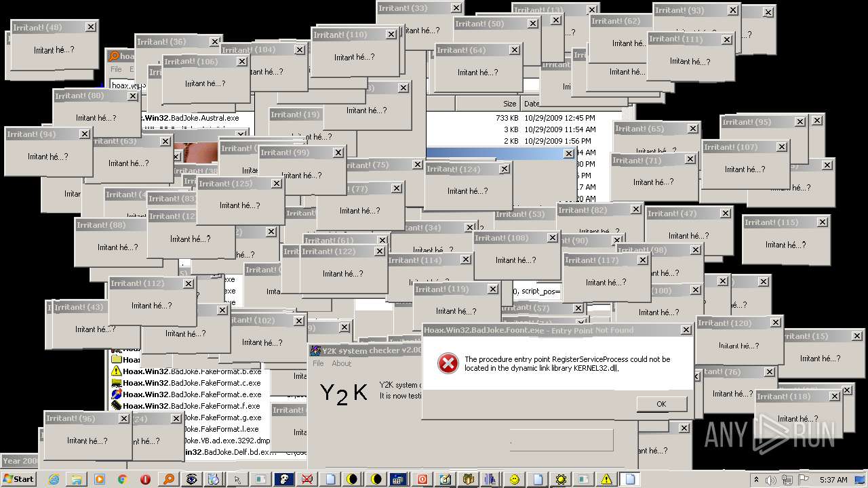Close the Irritant! (115) dialog

tap(822, 222)
